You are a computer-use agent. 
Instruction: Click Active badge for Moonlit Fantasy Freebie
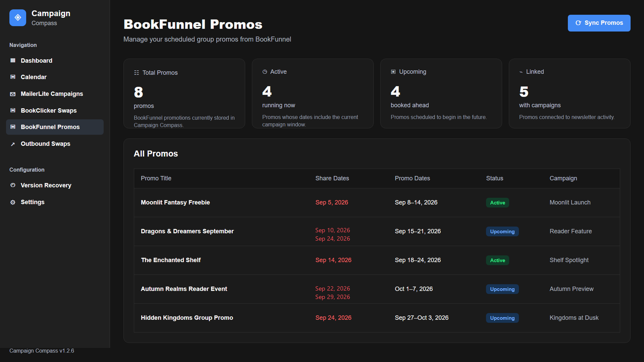coord(497,203)
